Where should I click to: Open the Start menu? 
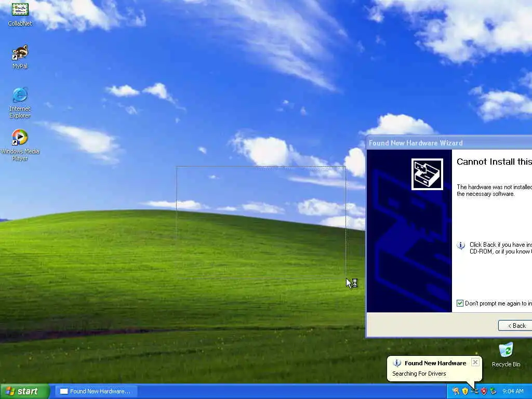point(24,391)
